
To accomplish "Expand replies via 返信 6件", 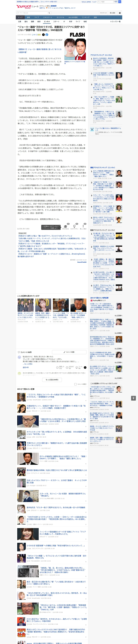I will click(x=26, y=368).
